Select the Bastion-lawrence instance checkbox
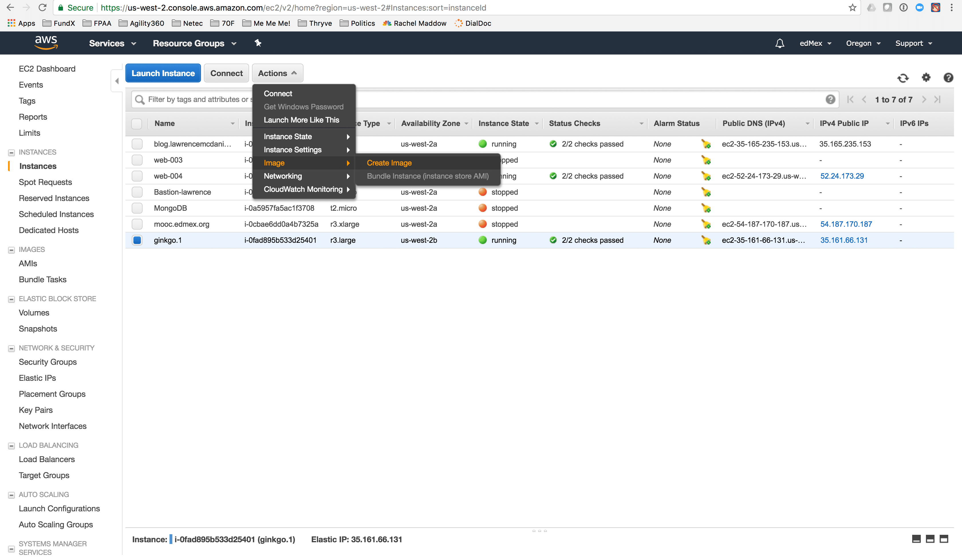Viewport: 962px width, 560px height. click(137, 192)
